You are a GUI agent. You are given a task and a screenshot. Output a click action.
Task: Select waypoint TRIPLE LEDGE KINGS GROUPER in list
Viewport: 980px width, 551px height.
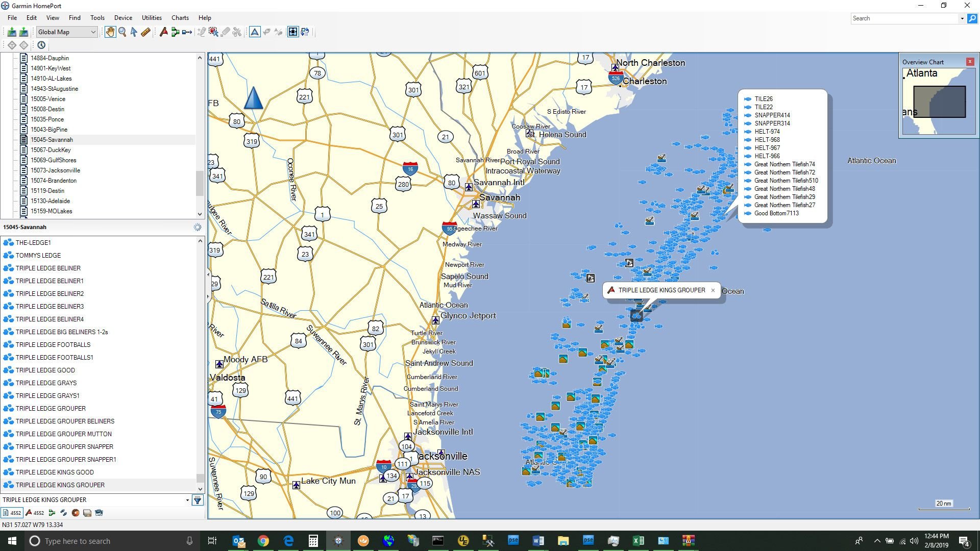(x=60, y=485)
